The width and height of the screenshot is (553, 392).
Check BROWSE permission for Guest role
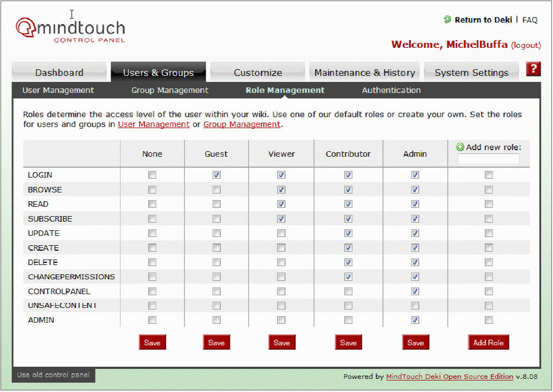[x=216, y=190]
